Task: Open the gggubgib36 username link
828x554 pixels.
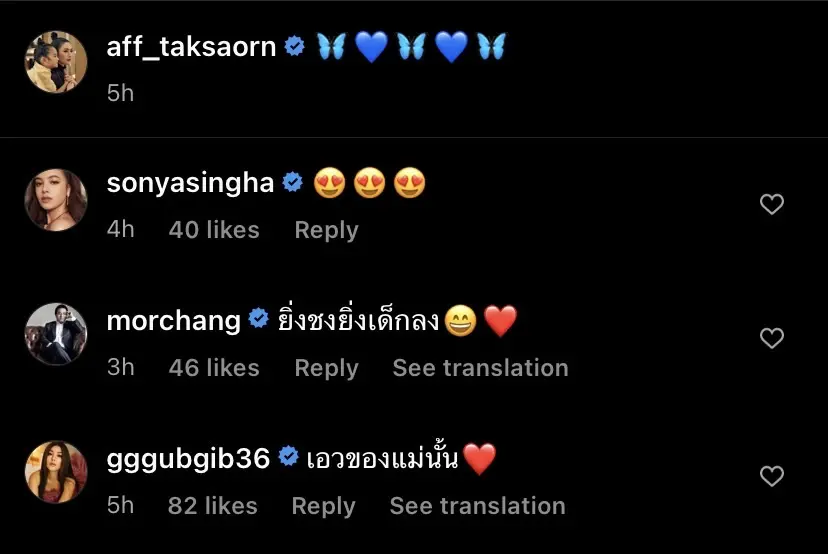Action: [x=188, y=458]
